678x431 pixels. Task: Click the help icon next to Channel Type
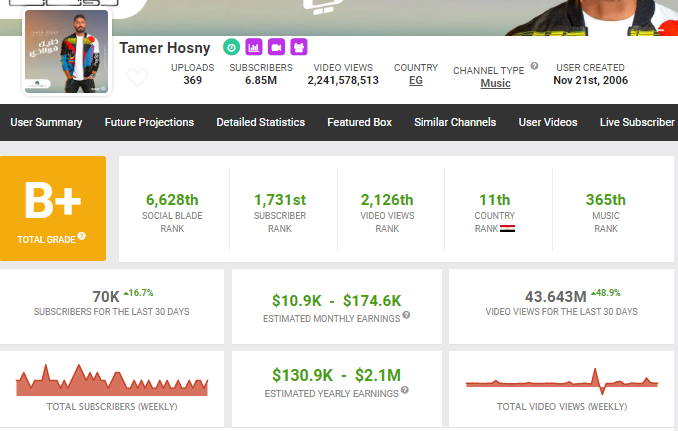coord(534,66)
